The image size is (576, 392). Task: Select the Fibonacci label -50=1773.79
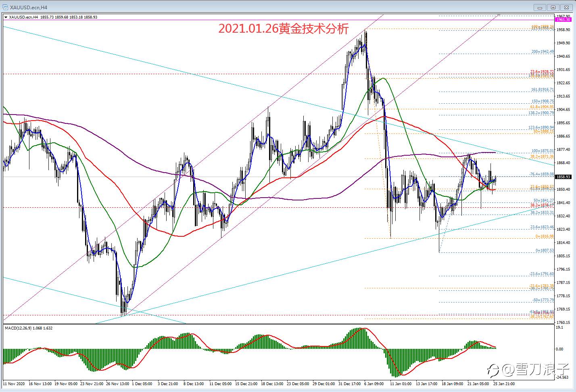(x=543, y=300)
